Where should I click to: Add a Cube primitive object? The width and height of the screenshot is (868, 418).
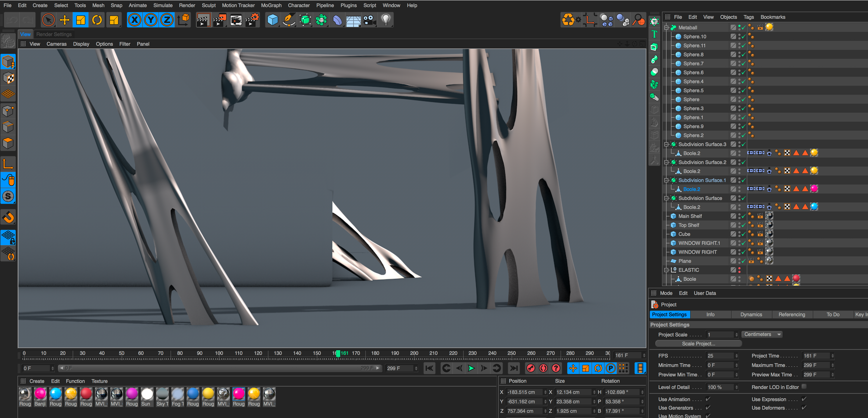[x=272, y=20]
